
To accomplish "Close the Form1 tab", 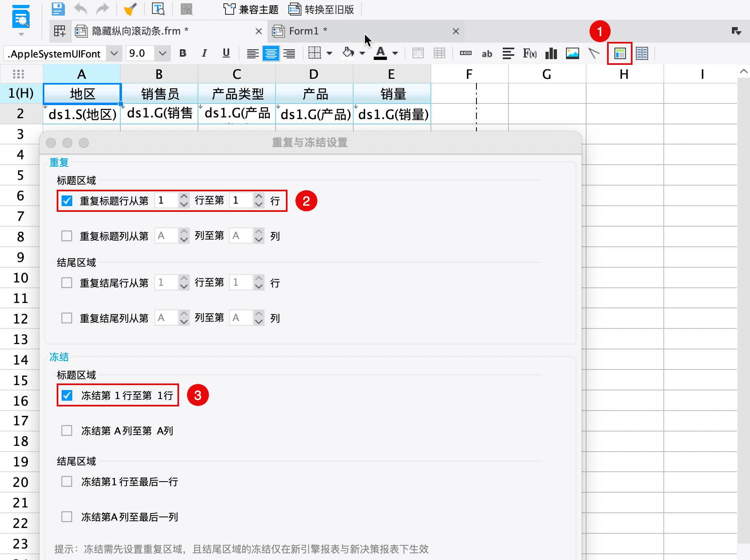I will (456, 31).
